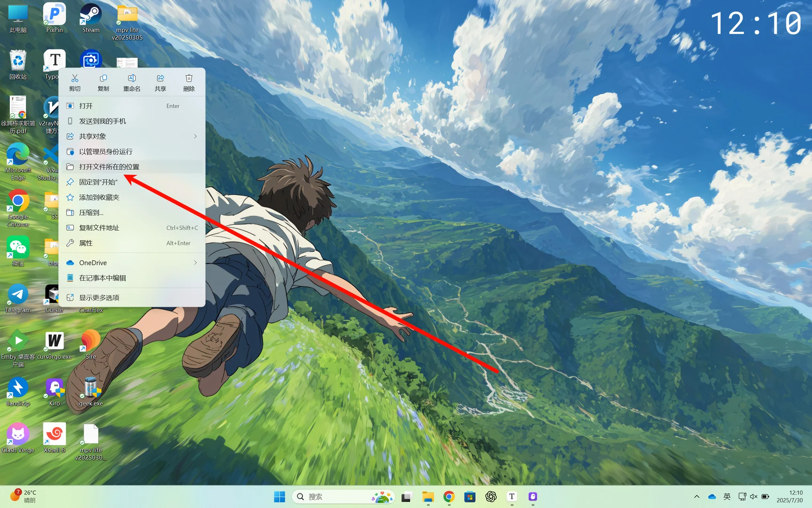Click the Rename icon in context menu
Viewport: 812px width, 508px height.
click(132, 82)
